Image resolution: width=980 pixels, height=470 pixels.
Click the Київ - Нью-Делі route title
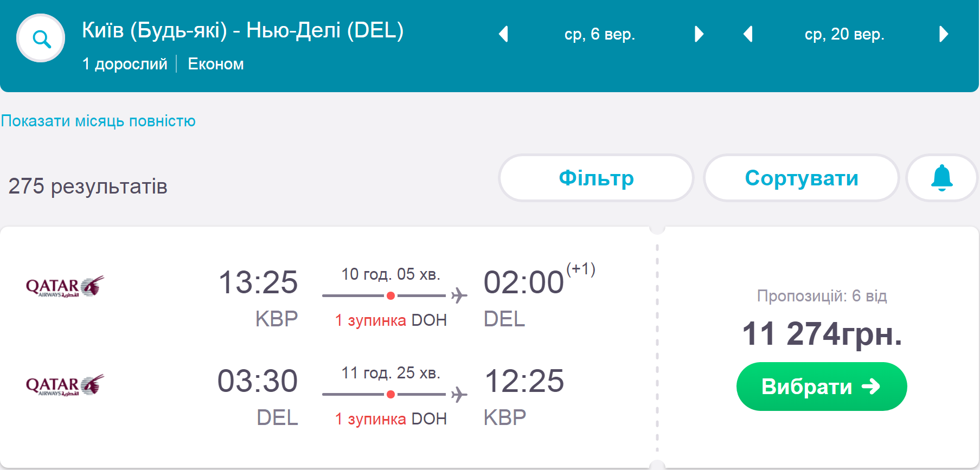pos(242,30)
